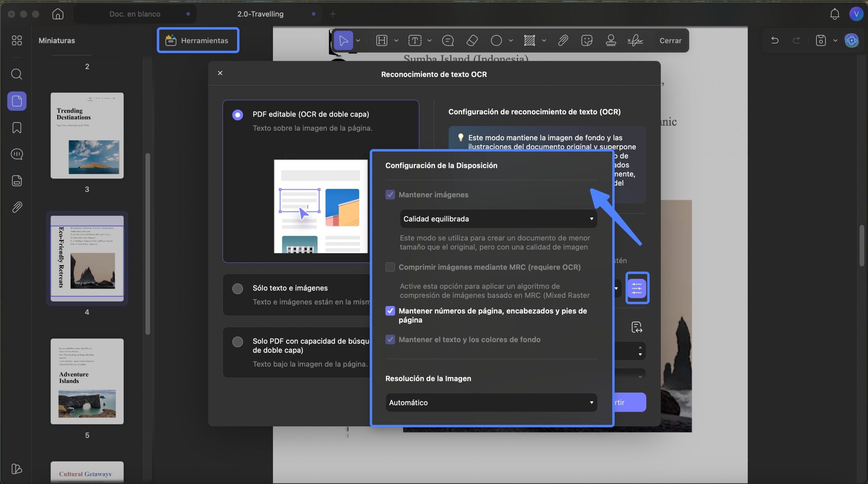868x484 pixels.
Task: Click the save icon in top right
Action: [821, 40]
